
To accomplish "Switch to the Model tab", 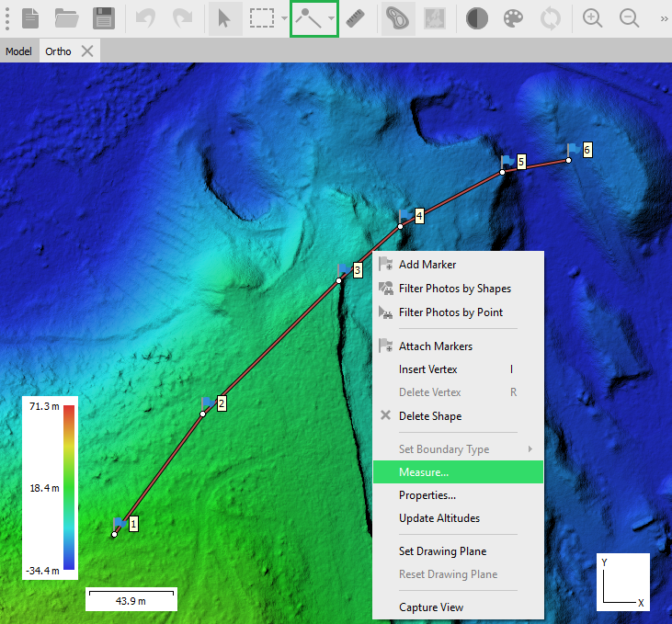I will [x=18, y=51].
